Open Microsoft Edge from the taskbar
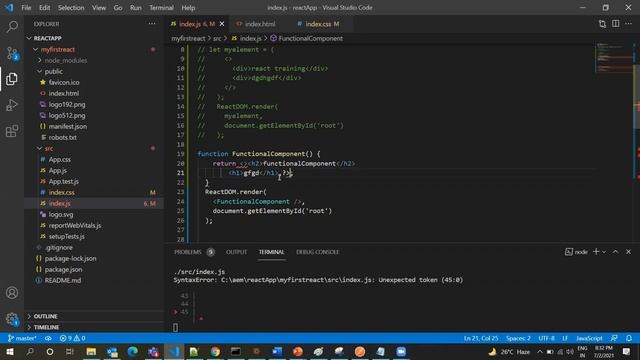This screenshot has height=360, width=640. pos(133,351)
